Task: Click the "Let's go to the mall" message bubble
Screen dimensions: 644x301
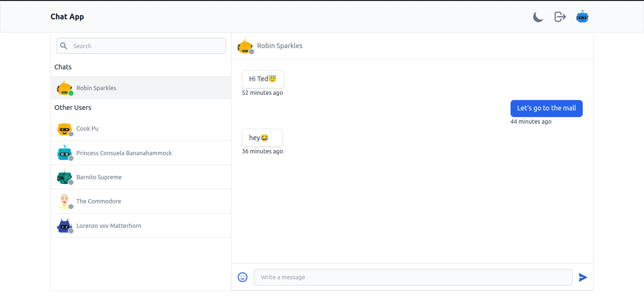Action: click(546, 109)
